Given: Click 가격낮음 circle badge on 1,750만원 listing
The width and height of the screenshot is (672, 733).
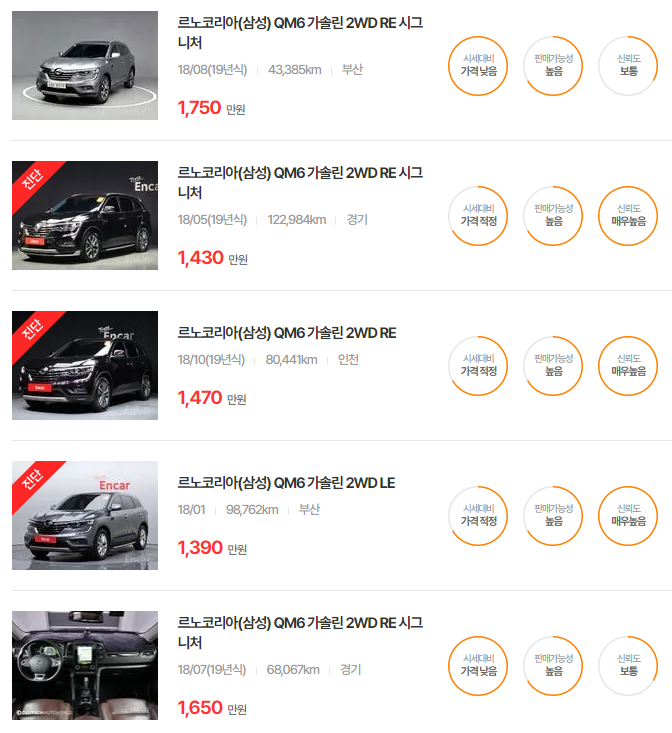Looking at the screenshot, I should (x=478, y=66).
